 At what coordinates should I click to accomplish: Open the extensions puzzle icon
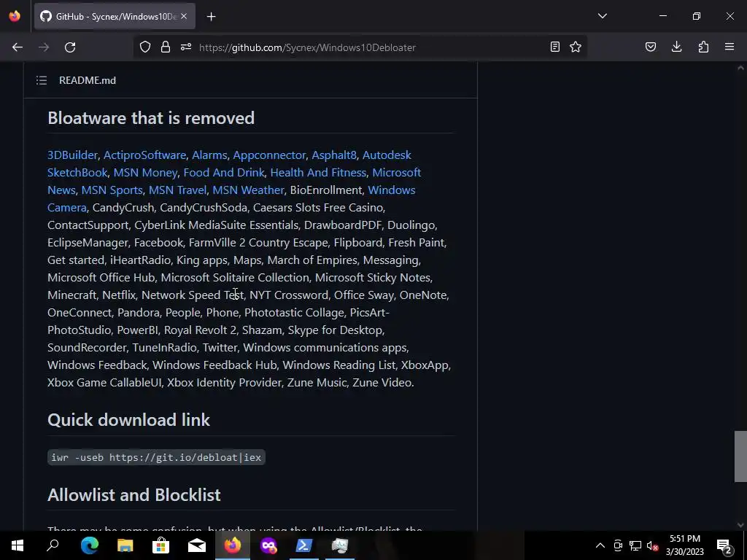703,47
